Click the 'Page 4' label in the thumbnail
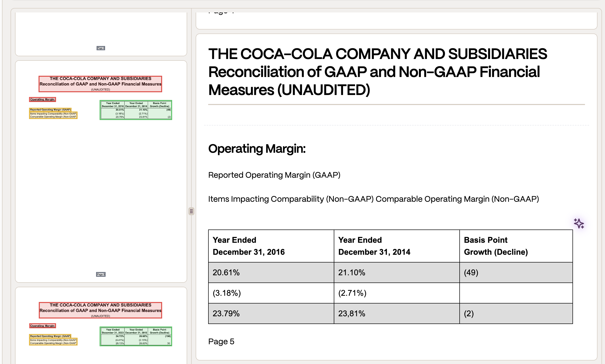The height and width of the screenshot is (364, 605). [x=101, y=48]
